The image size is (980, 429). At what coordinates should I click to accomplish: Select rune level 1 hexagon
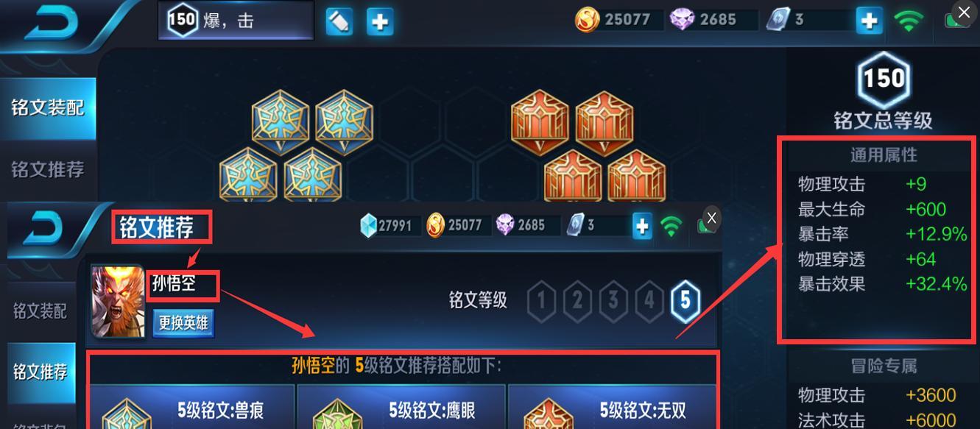pyautogui.click(x=542, y=300)
